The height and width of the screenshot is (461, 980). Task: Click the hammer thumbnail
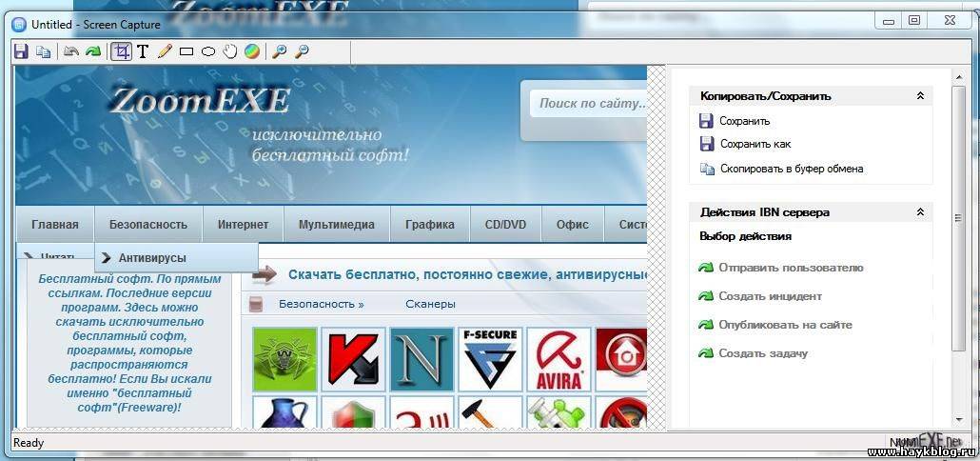(x=490, y=412)
